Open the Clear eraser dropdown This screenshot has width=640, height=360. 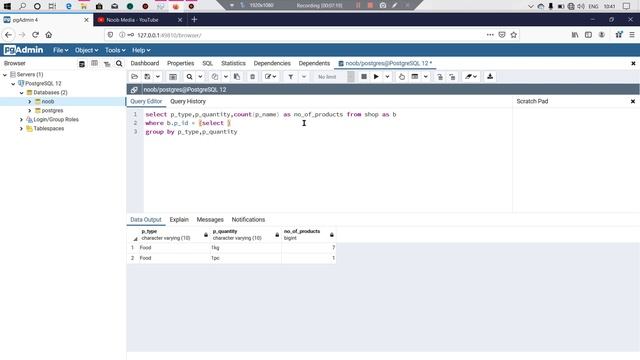pos(471,77)
